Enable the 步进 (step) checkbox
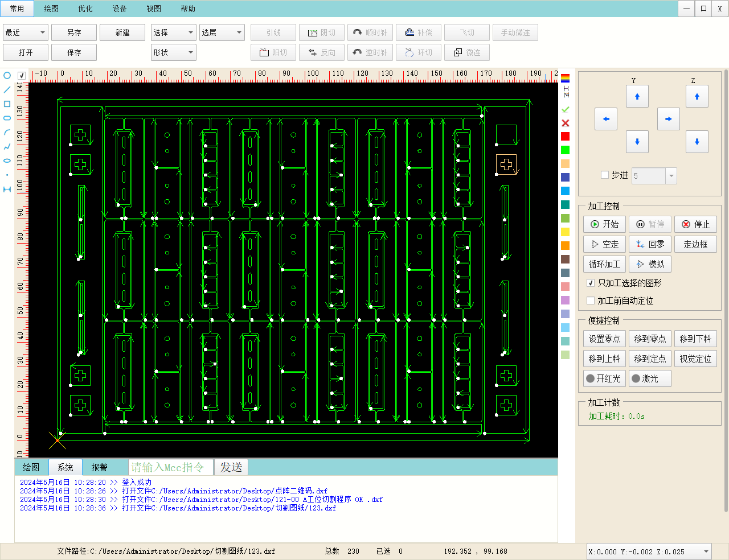Image resolution: width=729 pixels, height=560 pixels. click(x=605, y=175)
